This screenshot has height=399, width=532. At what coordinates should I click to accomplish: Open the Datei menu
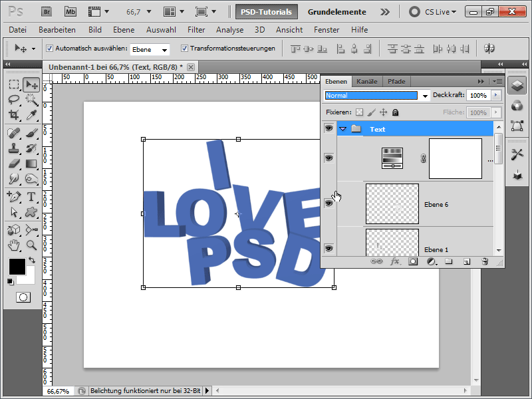18,30
